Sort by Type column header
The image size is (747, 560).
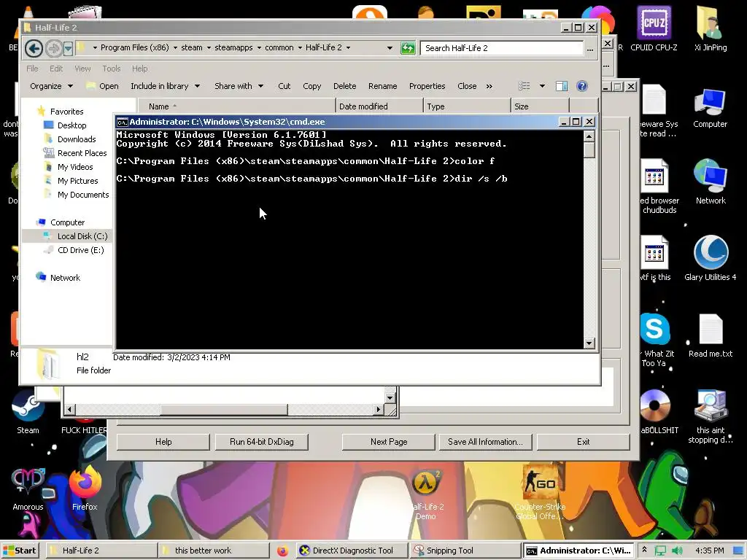pos(467,106)
